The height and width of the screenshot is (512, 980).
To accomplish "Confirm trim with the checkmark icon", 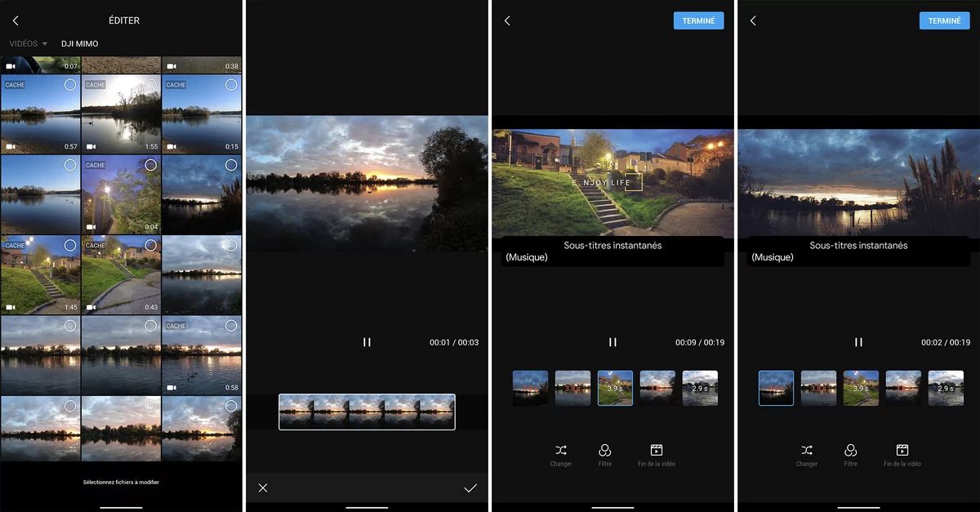I will point(470,488).
